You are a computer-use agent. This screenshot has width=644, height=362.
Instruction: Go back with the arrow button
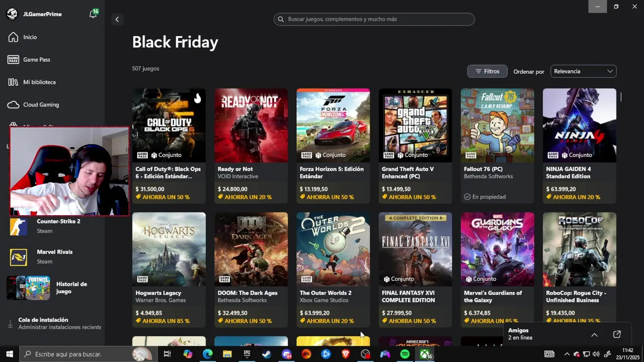[x=117, y=19]
